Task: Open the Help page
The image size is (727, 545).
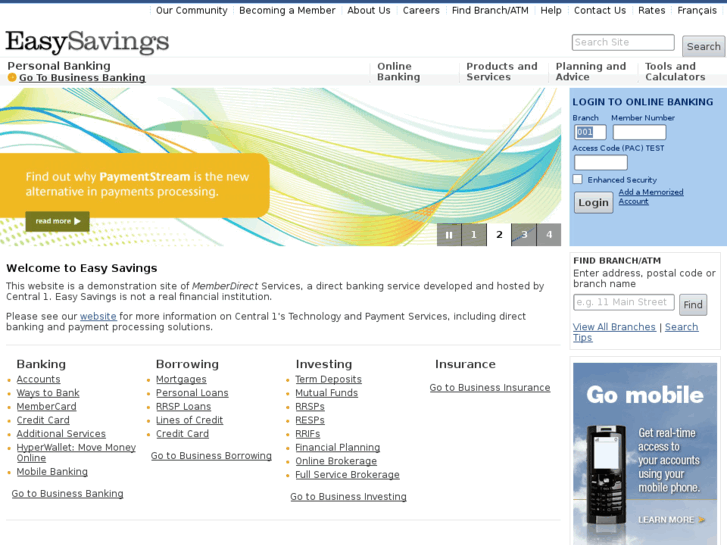Action: [551, 10]
